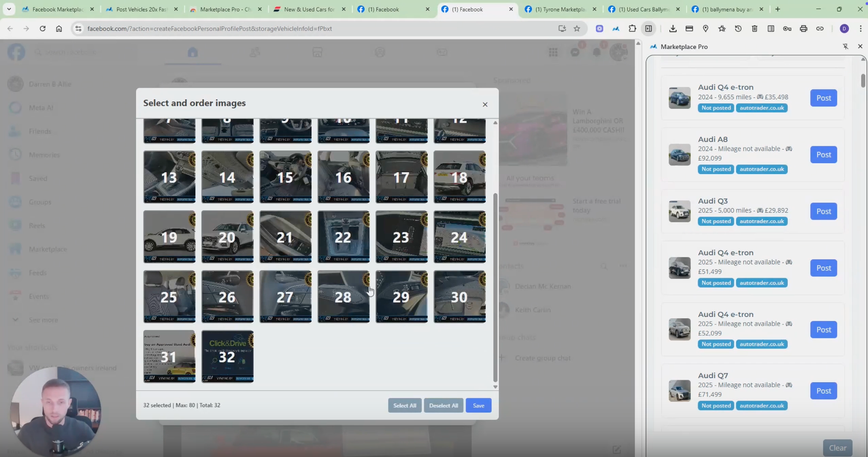
Task: Click the dialog scrollbar down arrow
Action: pos(495,387)
